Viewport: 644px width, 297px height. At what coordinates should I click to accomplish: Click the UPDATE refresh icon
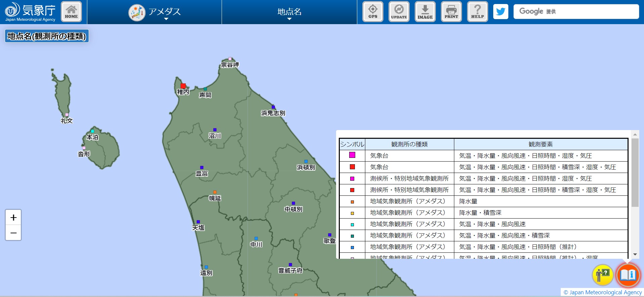point(399,12)
